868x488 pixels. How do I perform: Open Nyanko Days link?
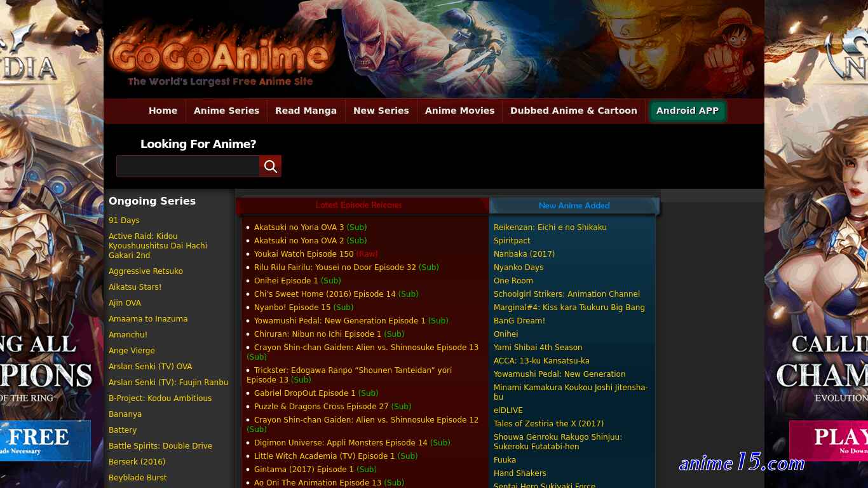519,267
